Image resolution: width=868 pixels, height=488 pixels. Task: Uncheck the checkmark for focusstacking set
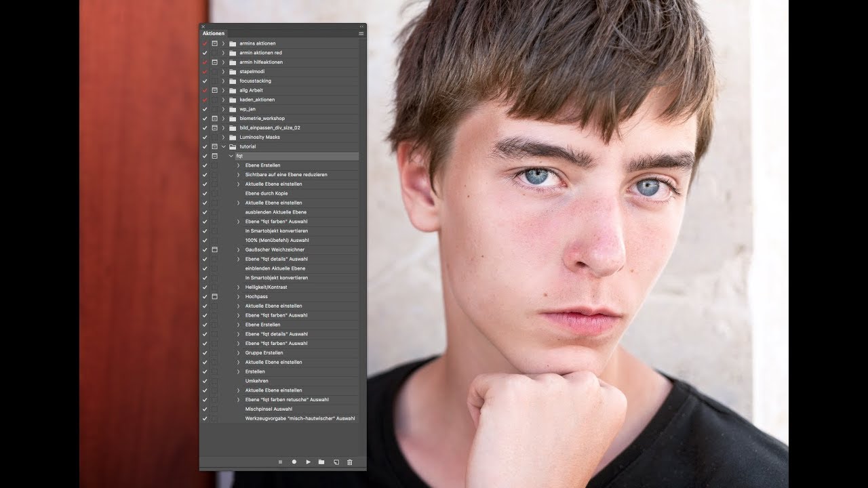205,81
